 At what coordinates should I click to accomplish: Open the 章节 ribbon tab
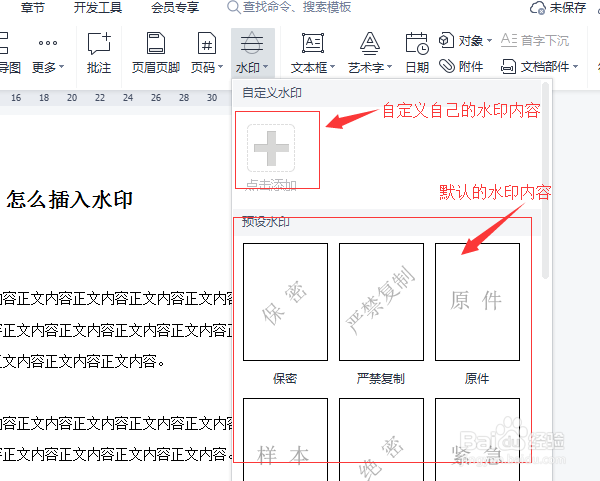pos(33,7)
